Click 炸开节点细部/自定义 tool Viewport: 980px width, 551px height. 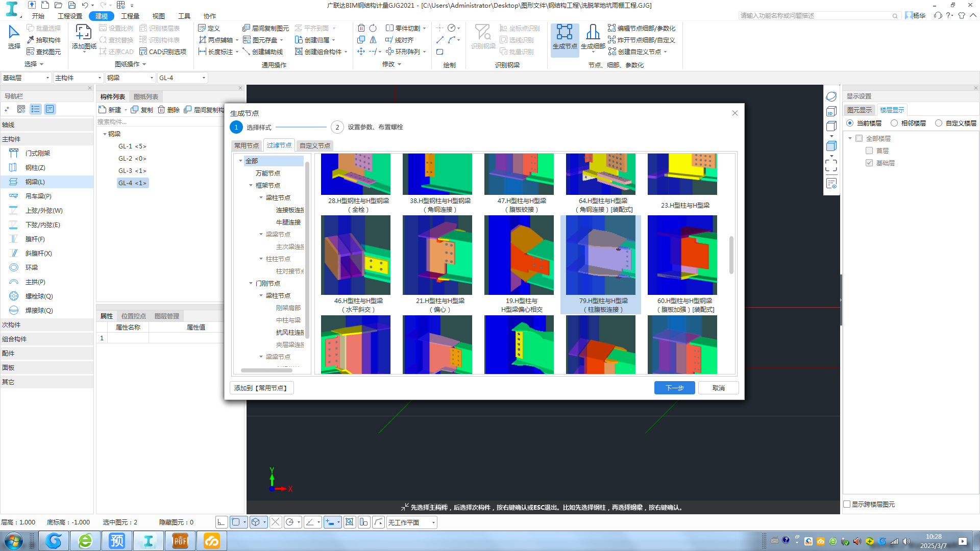pos(641,40)
